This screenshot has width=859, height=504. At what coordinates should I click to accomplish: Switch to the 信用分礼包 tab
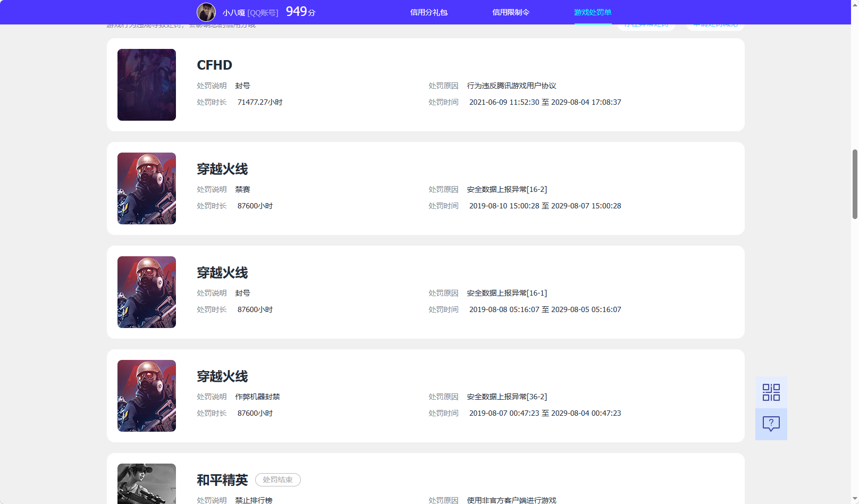point(428,12)
